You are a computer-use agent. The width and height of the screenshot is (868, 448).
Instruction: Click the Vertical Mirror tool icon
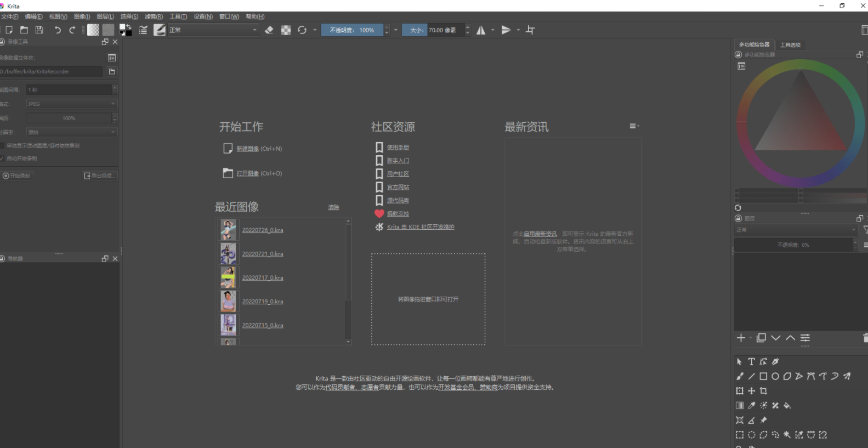point(506,30)
